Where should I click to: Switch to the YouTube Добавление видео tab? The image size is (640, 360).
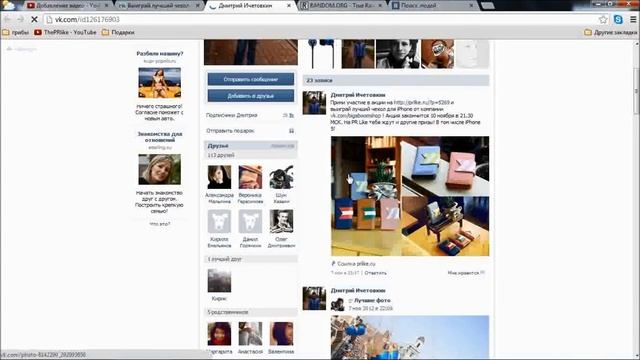pyautogui.click(x=67, y=6)
